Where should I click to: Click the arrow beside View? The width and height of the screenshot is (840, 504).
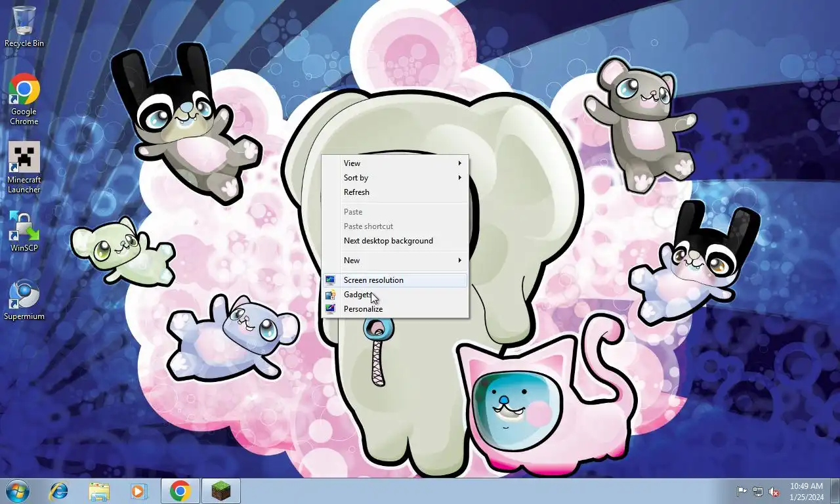459,163
